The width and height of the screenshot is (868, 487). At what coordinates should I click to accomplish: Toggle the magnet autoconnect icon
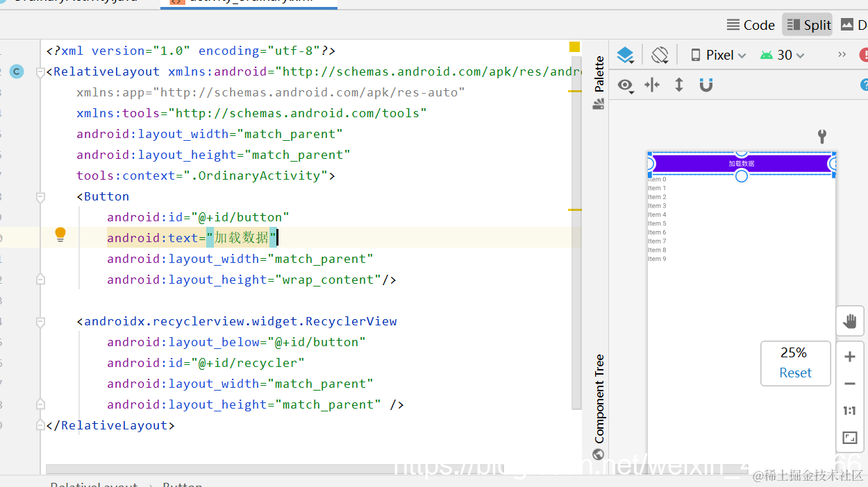point(706,85)
